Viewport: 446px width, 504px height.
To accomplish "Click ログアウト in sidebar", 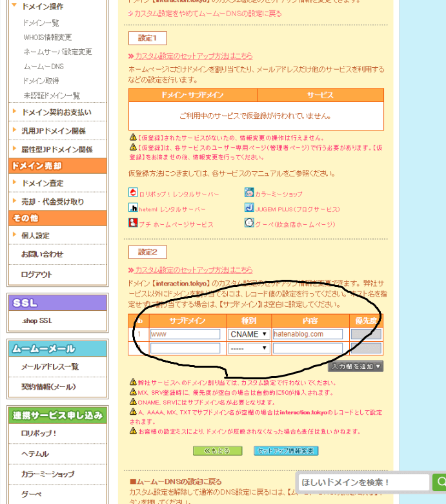I will point(36,275).
